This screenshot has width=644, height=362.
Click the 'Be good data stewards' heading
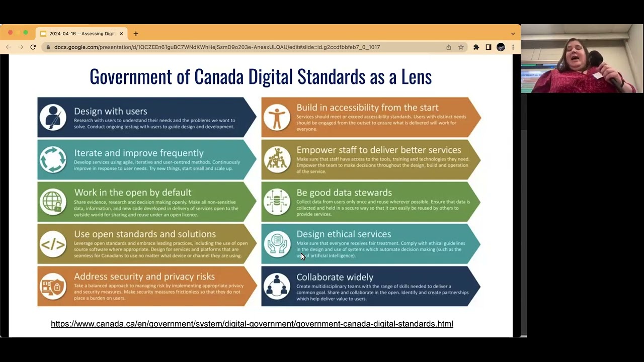(344, 193)
